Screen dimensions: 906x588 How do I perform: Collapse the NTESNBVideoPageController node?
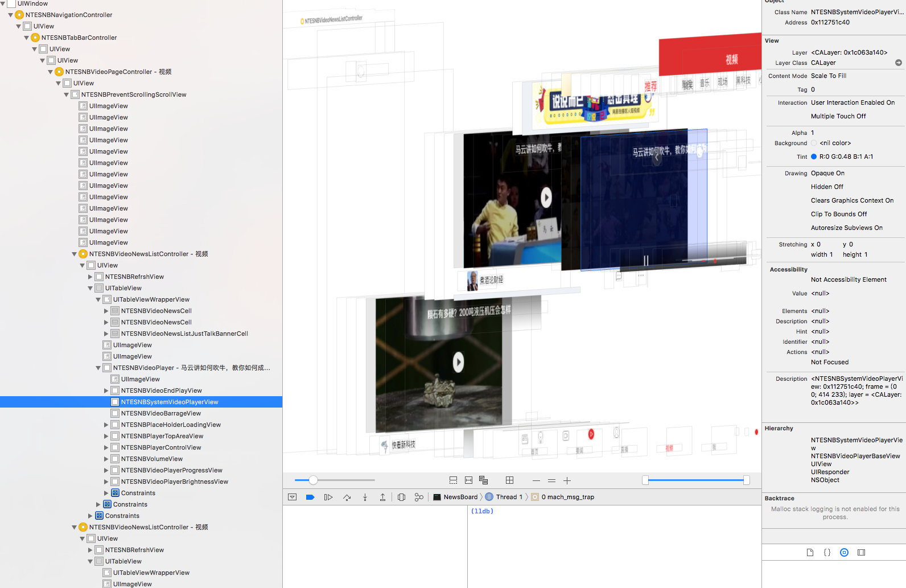pyautogui.click(x=50, y=72)
